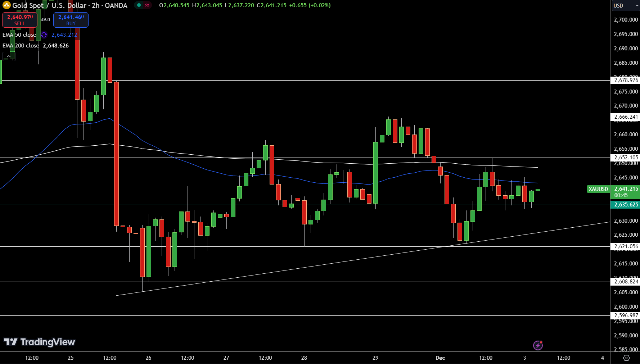Open the lightning bolt events icon

click(538, 346)
